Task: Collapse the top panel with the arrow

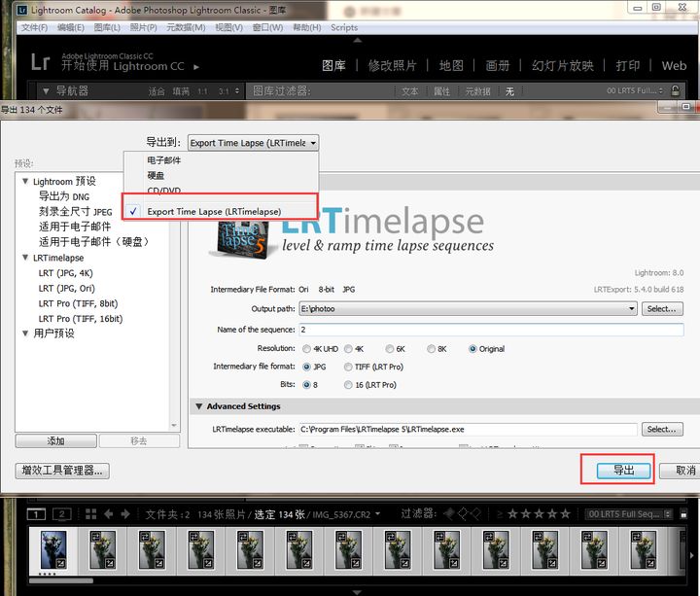Action: [357, 40]
